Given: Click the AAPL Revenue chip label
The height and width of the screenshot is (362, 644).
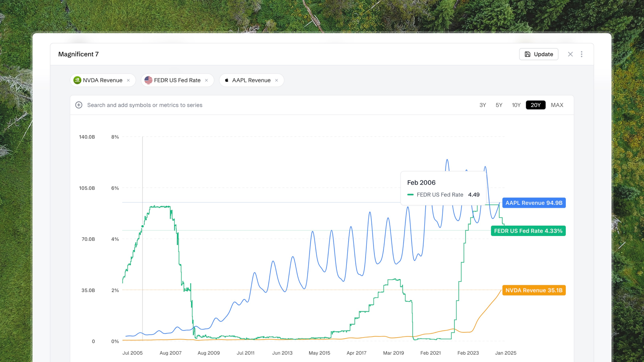Looking at the screenshot, I should click(252, 80).
